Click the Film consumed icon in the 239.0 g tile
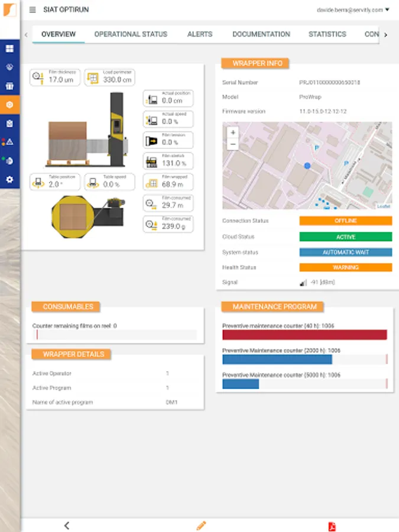The height and width of the screenshot is (532, 399). 151,224
